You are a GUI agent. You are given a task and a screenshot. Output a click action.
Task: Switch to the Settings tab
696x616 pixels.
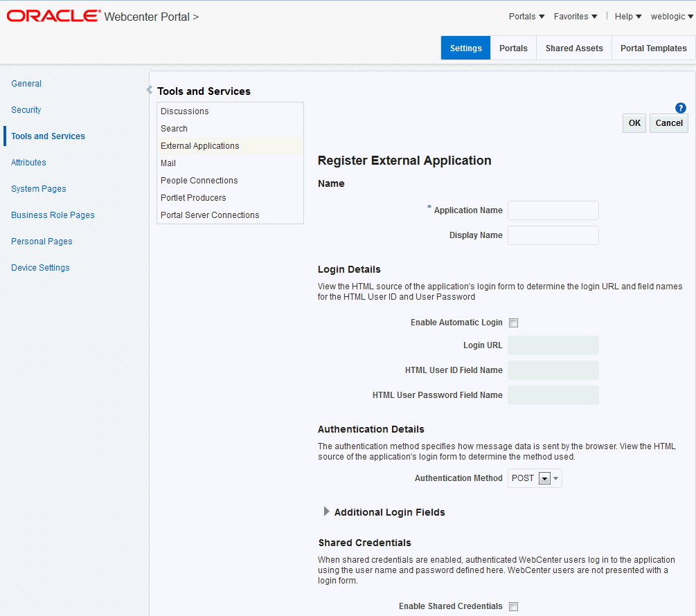[465, 48]
